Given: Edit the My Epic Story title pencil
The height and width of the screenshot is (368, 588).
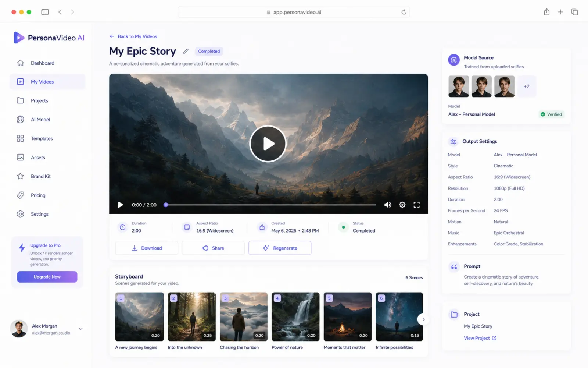Looking at the screenshot, I should click(186, 51).
